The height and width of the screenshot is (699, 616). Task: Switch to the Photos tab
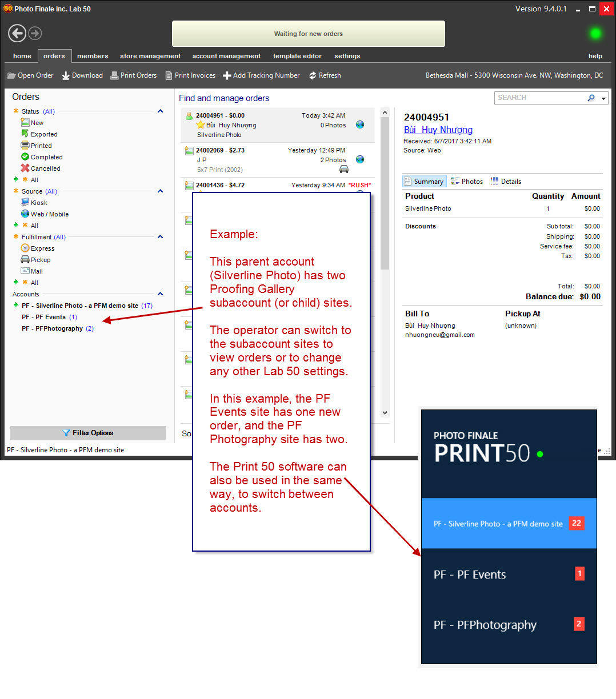coord(467,181)
